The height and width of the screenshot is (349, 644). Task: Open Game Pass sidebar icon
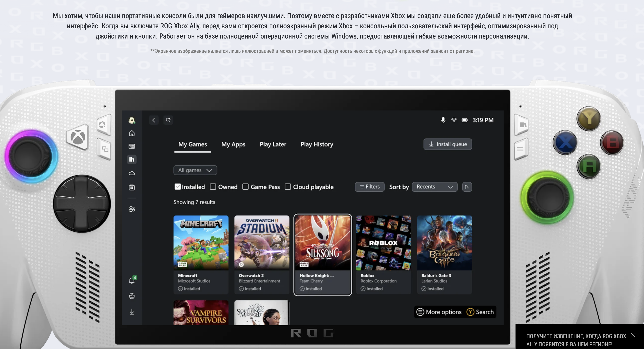click(132, 146)
